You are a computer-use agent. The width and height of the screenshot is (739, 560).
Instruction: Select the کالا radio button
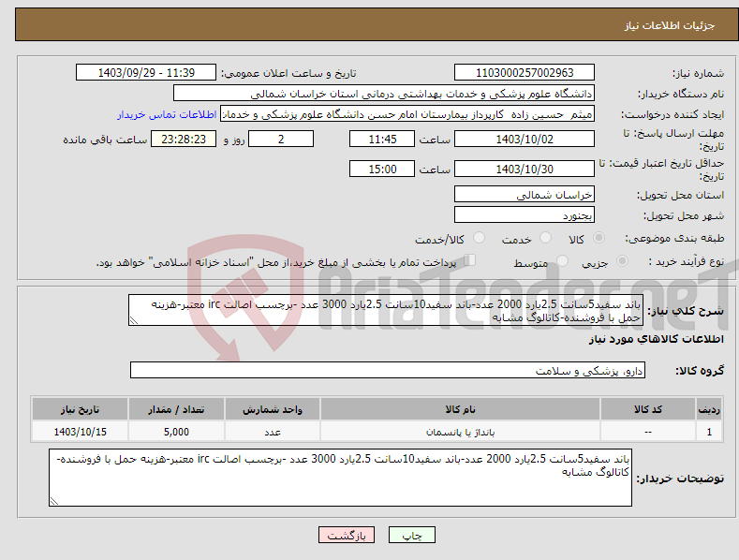[599, 238]
